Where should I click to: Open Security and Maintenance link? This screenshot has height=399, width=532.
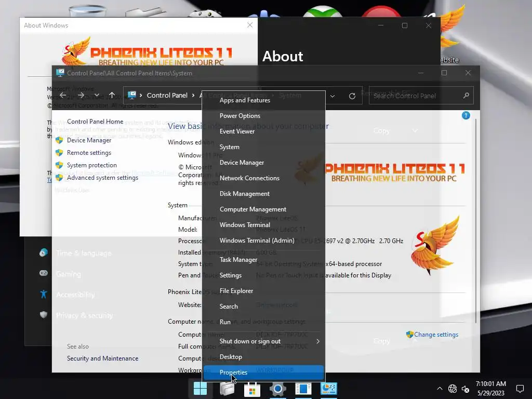[x=102, y=358]
